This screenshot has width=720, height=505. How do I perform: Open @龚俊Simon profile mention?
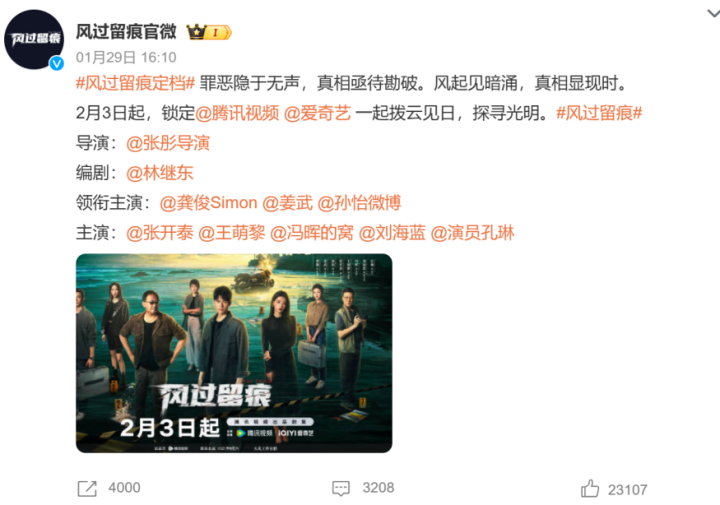click(x=208, y=203)
